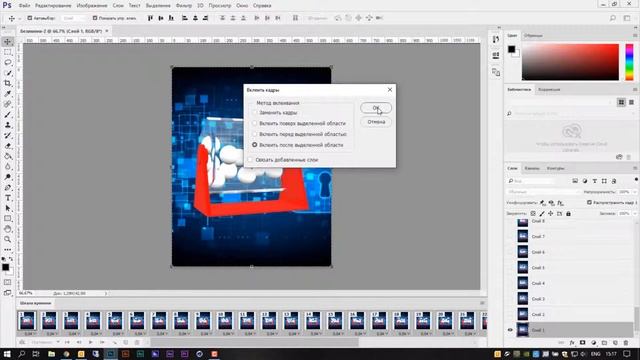Click the lock image pixels brush icon

pos(542,213)
